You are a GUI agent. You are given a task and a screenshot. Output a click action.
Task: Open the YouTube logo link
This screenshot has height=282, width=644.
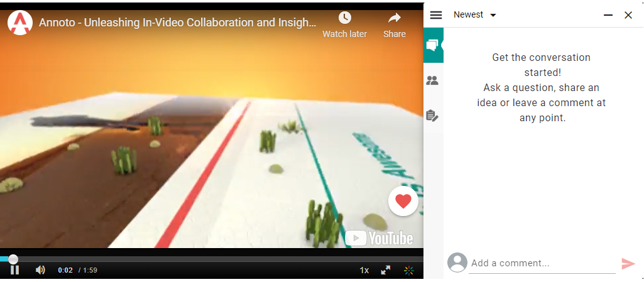(x=379, y=238)
